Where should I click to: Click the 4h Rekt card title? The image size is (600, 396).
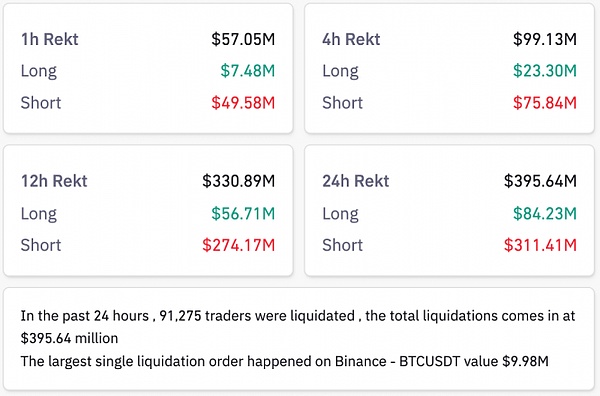tap(351, 39)
